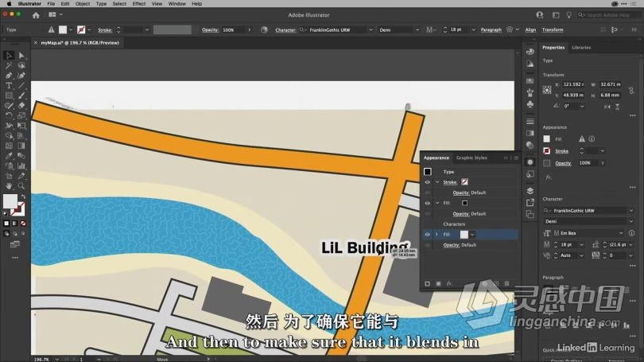This screenshot has width=644, height=362.
Task: Click the Home icon in top bar
Action: coord(36,15)
